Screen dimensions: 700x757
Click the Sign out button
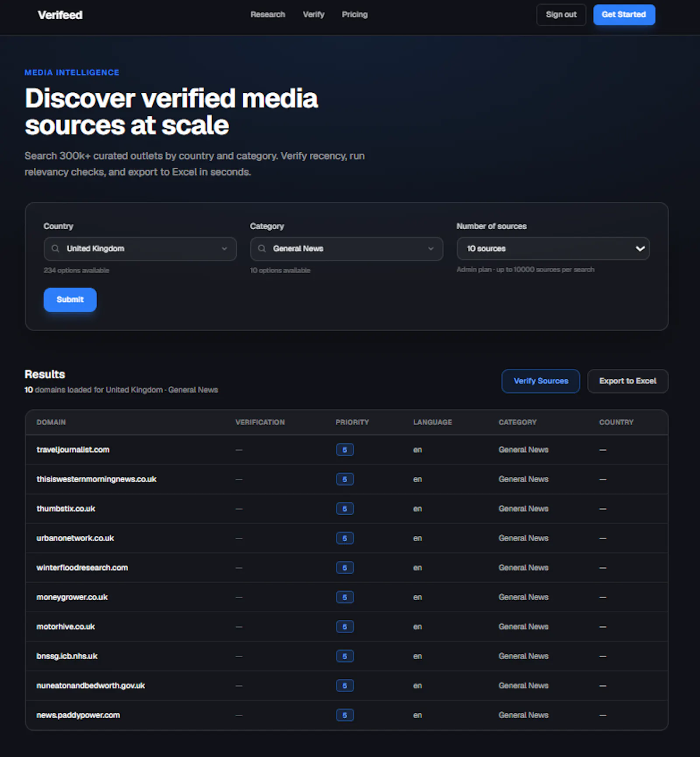[561, 14]
